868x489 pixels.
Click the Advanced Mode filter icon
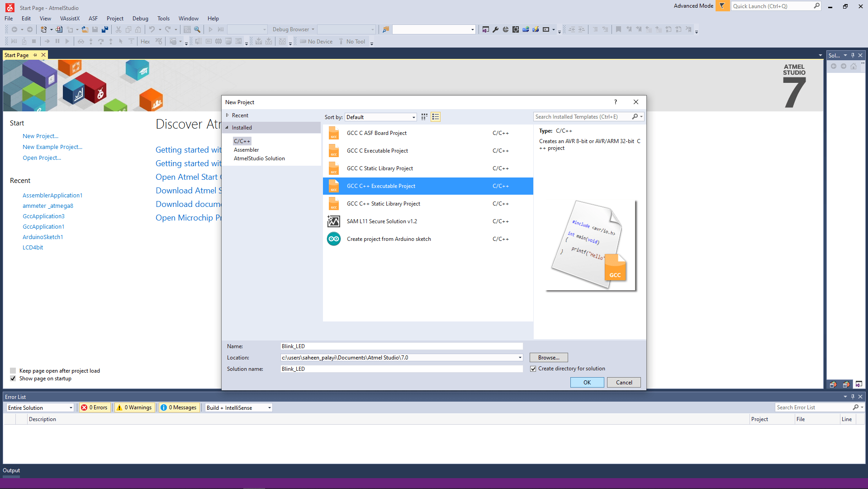coord(722,6)
